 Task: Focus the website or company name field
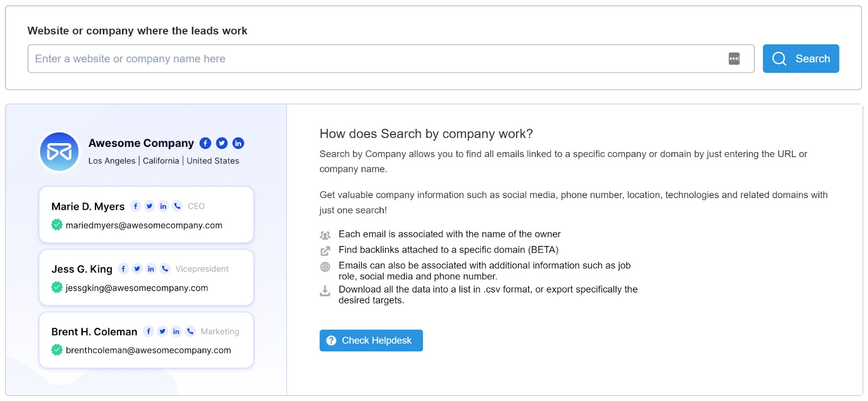374,59
